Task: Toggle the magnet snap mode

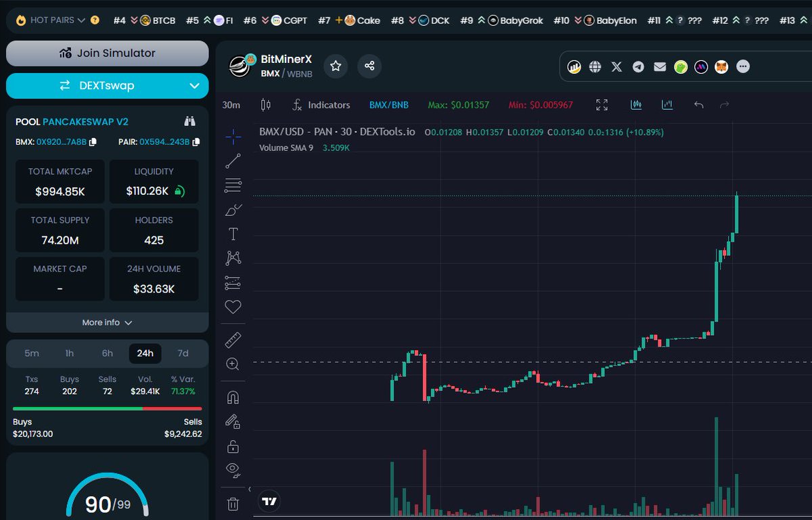Action: tap(233, 397)
